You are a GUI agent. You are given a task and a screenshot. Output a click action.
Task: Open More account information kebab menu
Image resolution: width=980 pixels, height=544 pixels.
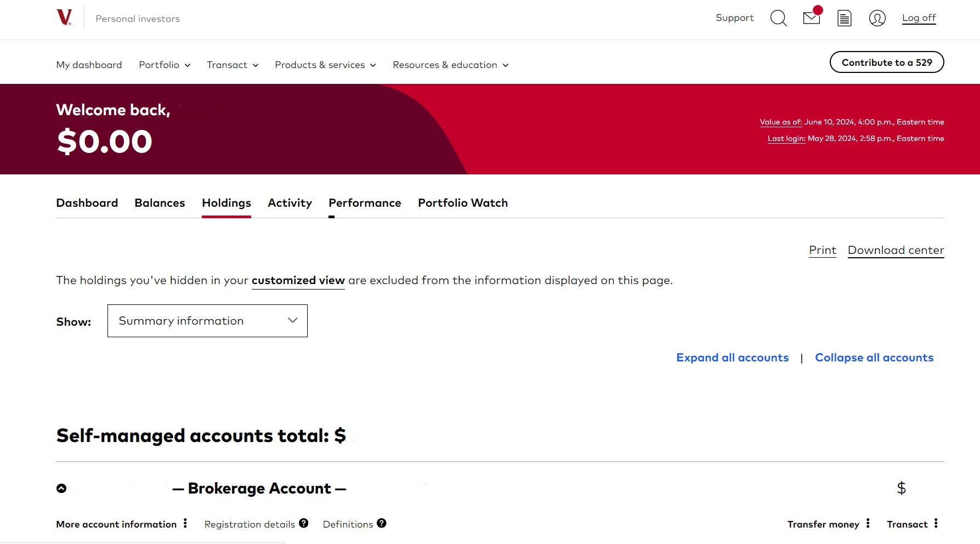pos(185,523)
